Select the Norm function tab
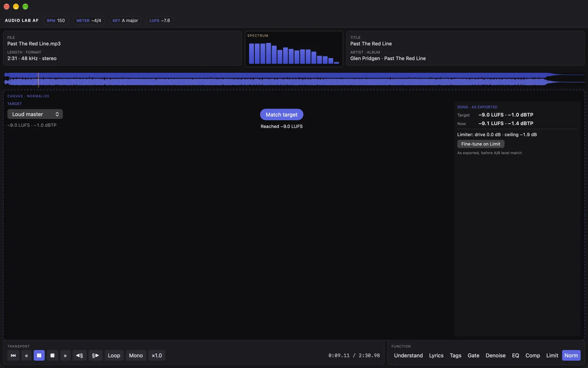This screenshot has width=588, height=368. pyautogui.click(x=571, y=355)
